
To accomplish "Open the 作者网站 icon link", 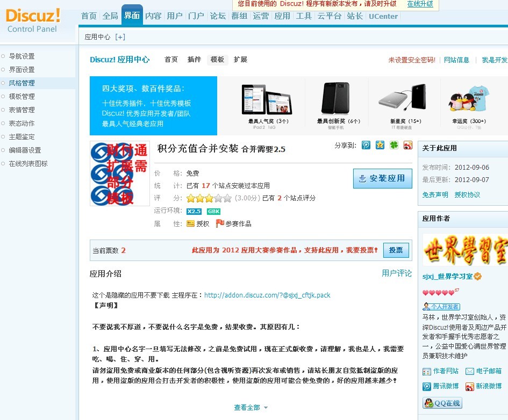I will click(427, 372).
